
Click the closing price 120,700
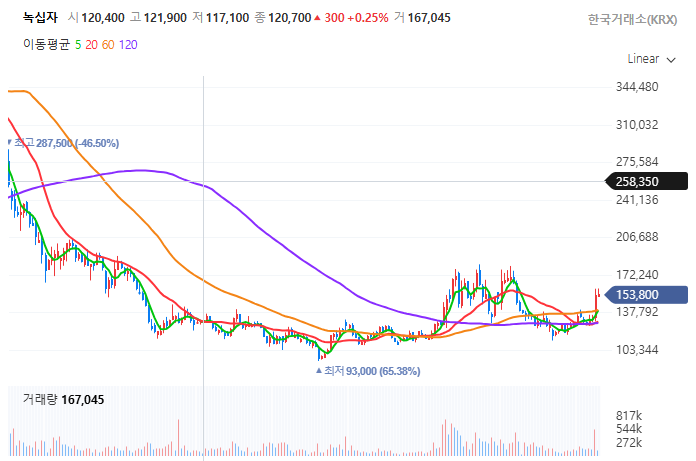pos(289,18)
